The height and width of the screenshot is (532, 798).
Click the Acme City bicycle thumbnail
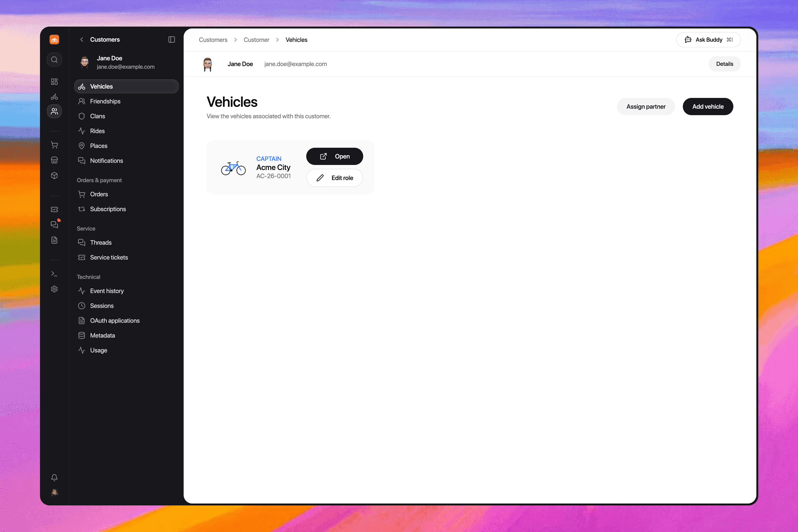(x=233, y=168)
